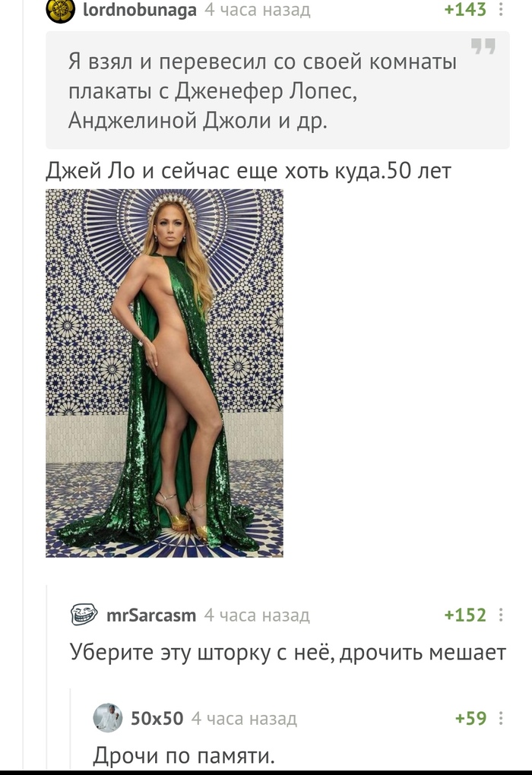The image size is (532, 775).
Task: Click the quoted text block about posters
Action: click(277, 90)
